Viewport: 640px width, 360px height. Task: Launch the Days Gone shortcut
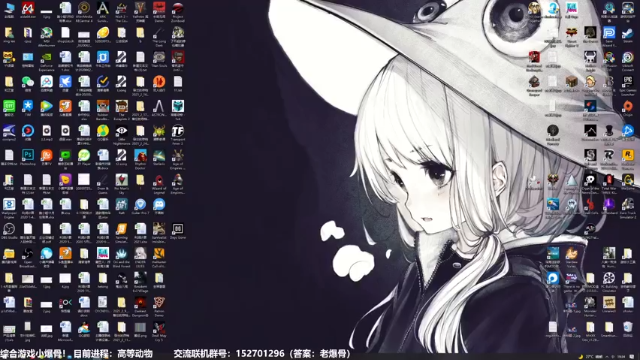pyautogui.click(x=178, y=231)
